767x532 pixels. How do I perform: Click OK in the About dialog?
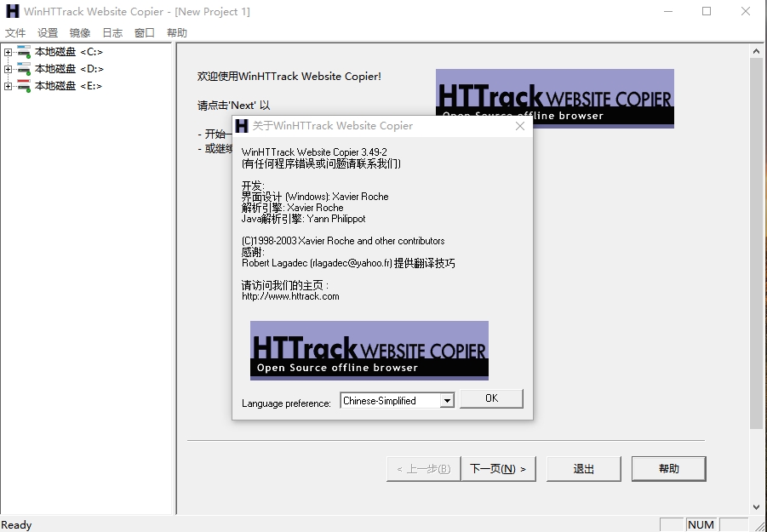pyautogui.click(x=491, y=398)
